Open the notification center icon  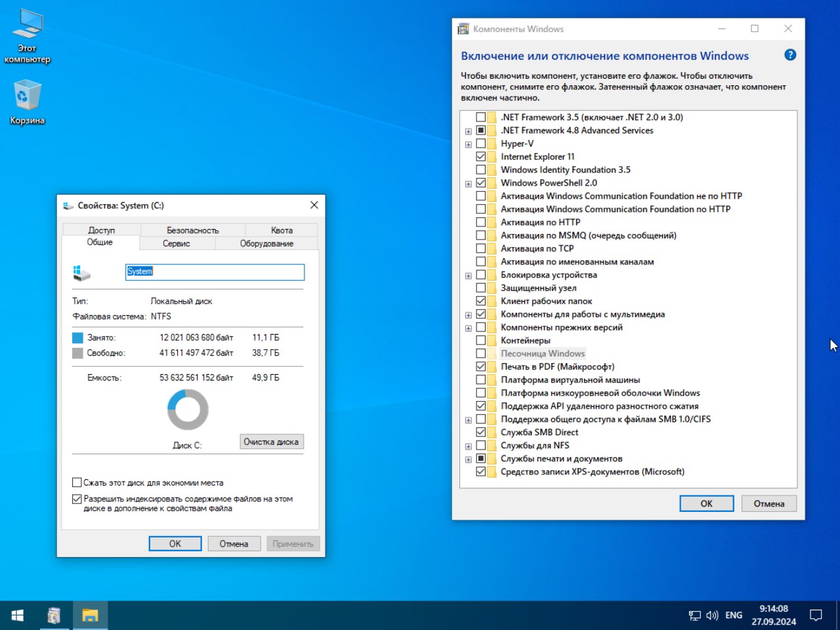(x=816, y=616)
